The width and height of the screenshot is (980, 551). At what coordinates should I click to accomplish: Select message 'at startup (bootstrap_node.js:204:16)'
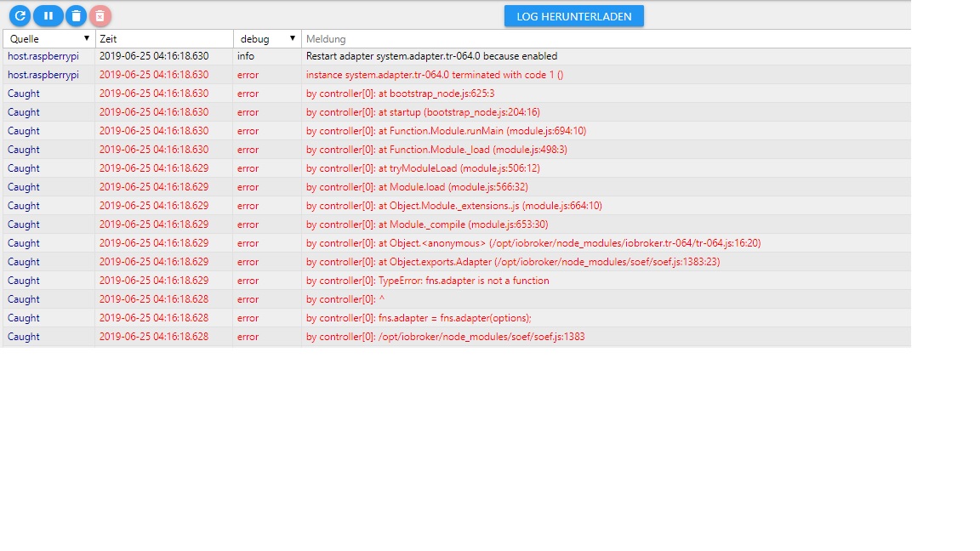click(x=423, y=112)
